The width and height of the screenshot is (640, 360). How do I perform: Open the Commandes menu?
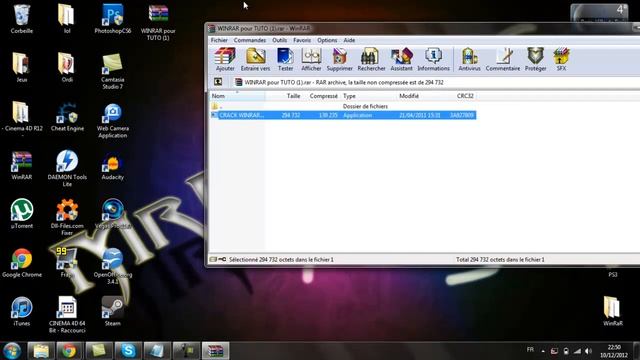[250, 40]
